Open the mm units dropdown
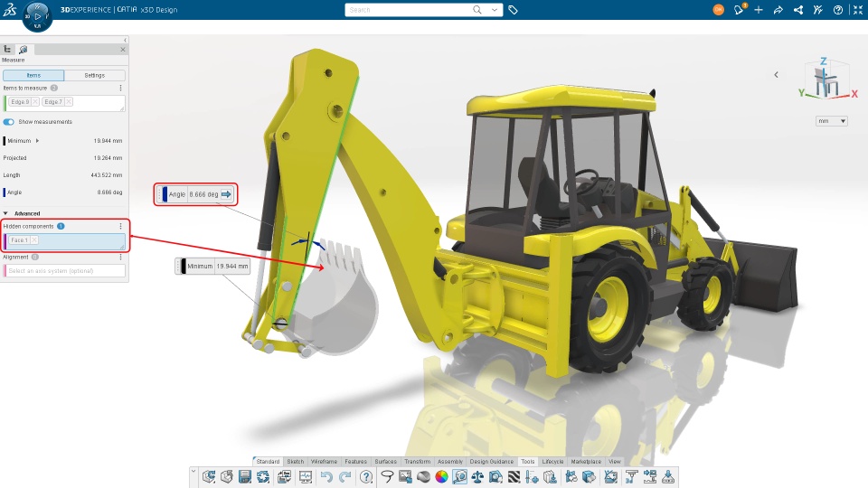Screen dimensions: 868x488 click(x=832, y=120)
